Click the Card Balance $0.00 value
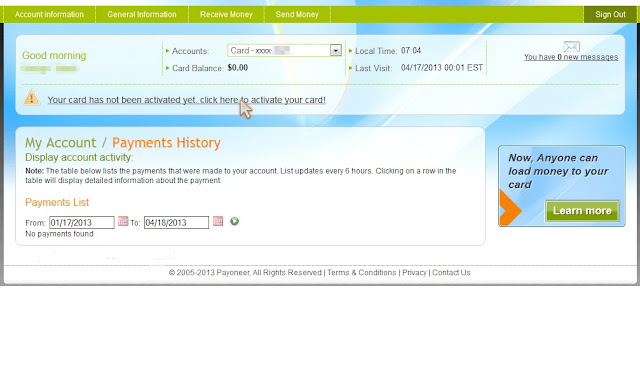Image resolution: width=640 pixels, height=384 pixels. 238,68
